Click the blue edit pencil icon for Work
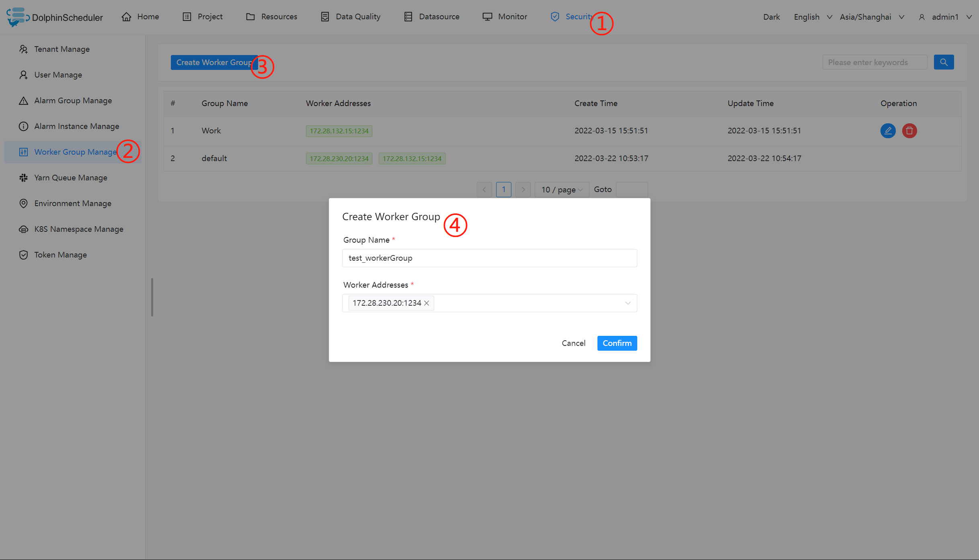 [888, 131]
